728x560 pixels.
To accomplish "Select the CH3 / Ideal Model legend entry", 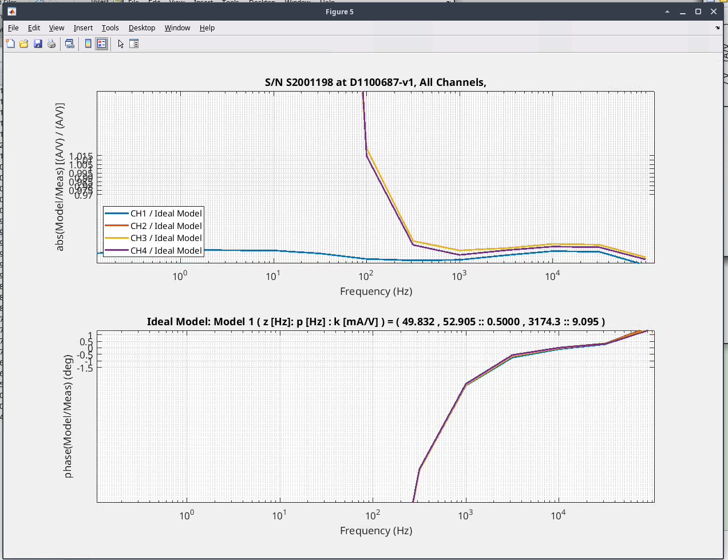I will [x=153, y=238].
